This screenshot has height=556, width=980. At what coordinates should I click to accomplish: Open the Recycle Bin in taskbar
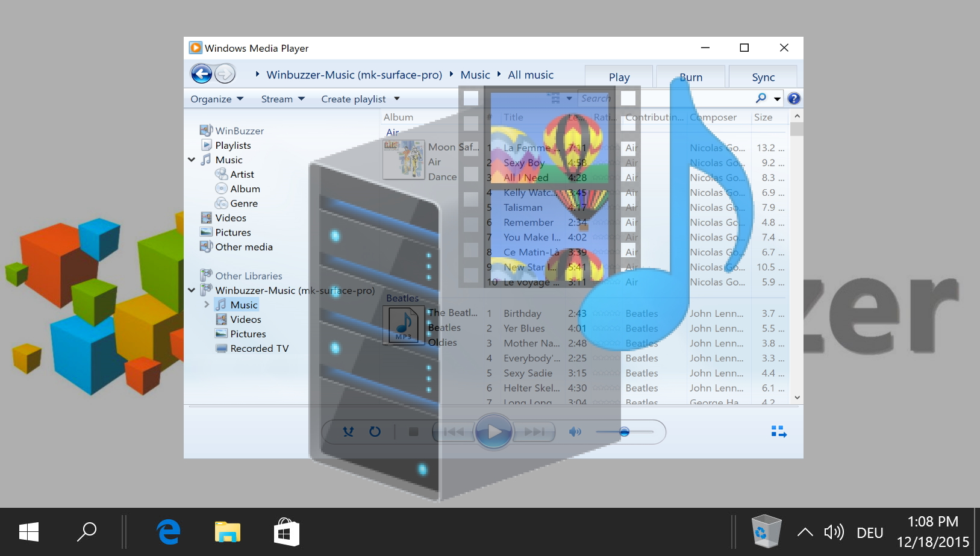click(x=766, y=531)
